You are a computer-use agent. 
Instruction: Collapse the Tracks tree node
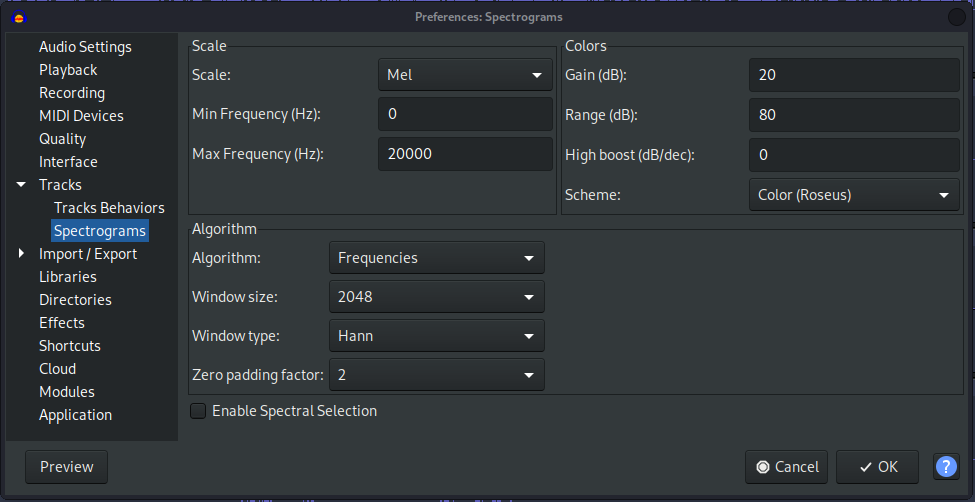21,185
